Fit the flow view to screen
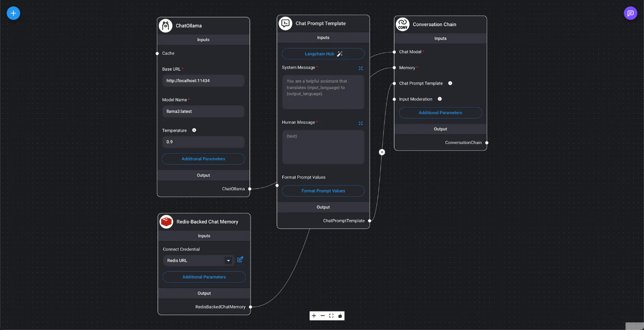This screenshot has height=330, width=644. [x=331, y=316]
